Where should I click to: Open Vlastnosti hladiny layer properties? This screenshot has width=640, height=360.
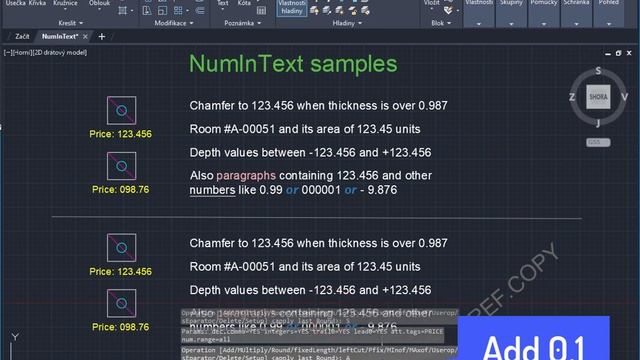click(x=292, y=7)
